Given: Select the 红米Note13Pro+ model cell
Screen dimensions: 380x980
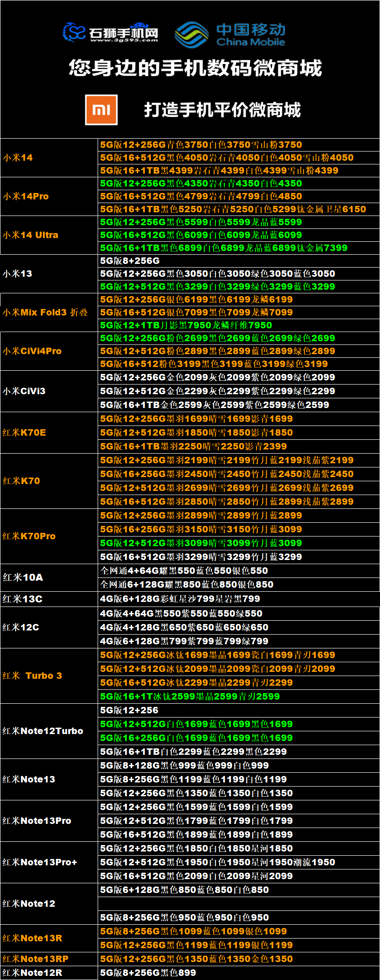Looking at the screenshot, I should point(40,862).
